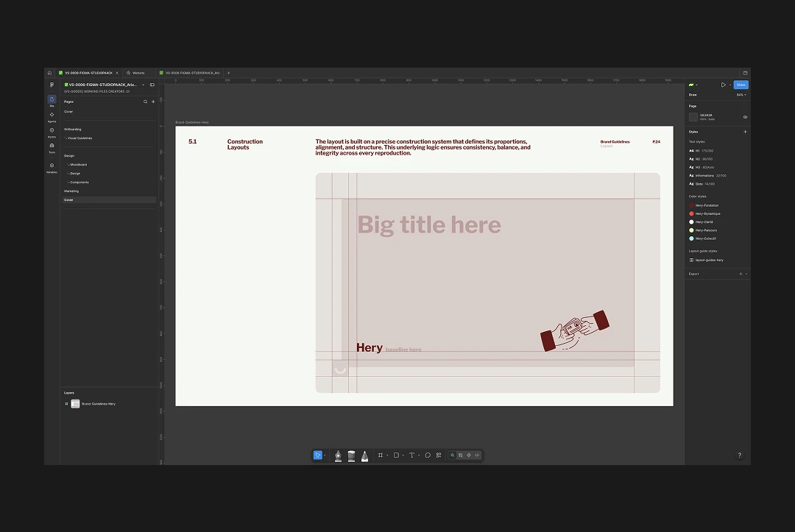Open the Frame tool options dropdown arrow

(x=387, y=455)
